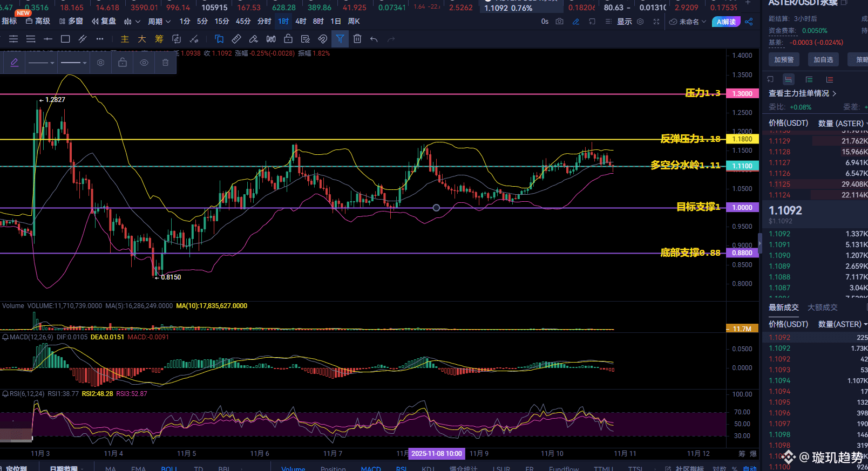Open the line style dropdown in drawing toolbar
Image resolution: width=868 pixels, height=471 pixels.
(x=42, y=63)
